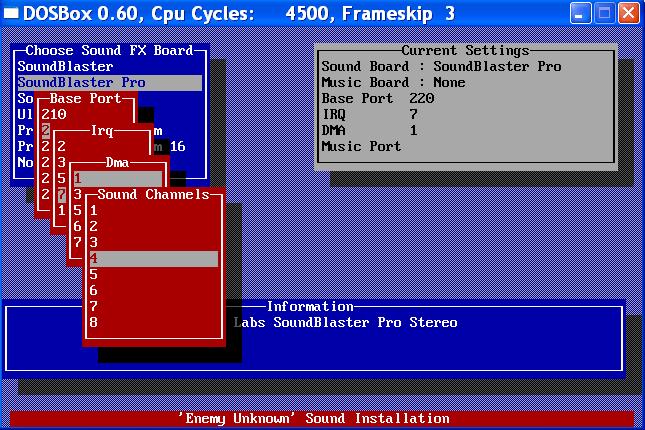
Task: Choose 3 in the Dma menu
Action: point(77,195)
